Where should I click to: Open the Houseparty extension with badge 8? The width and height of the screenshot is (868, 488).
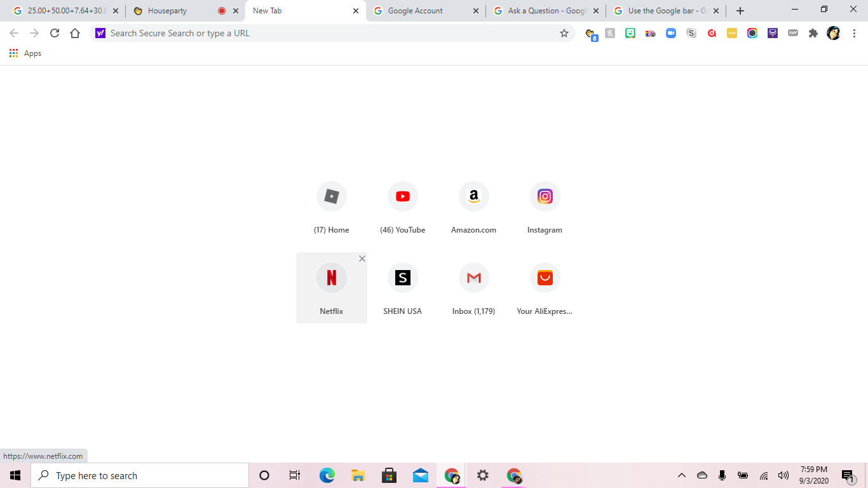(x=590, y=34)
